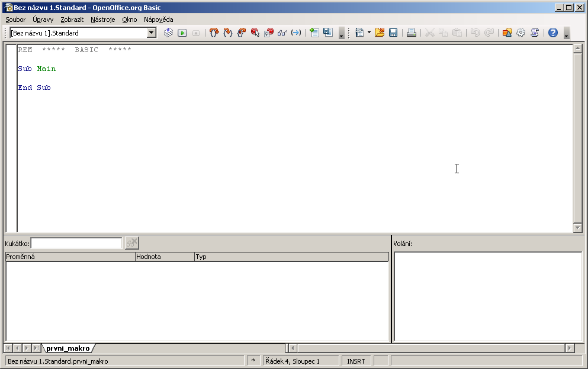
Task: Click horizontal scrollbar left arrow
Action: tap(293, 348)
